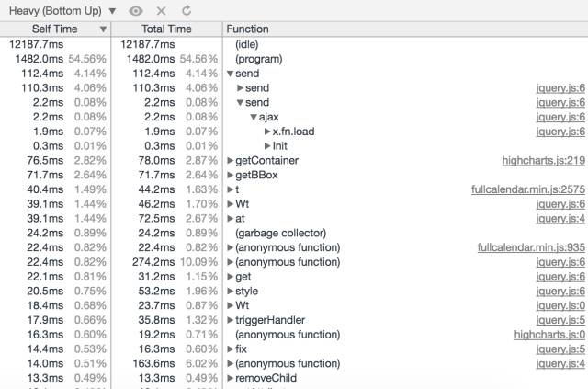The height and width of the screenshot is (389, 588).
Task: Click the 76.5ms self time cell
Action: click(45, 161)
